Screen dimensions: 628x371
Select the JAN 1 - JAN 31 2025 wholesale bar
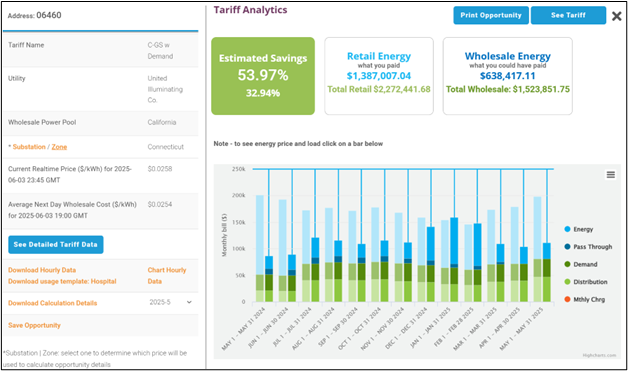point(454,260)
